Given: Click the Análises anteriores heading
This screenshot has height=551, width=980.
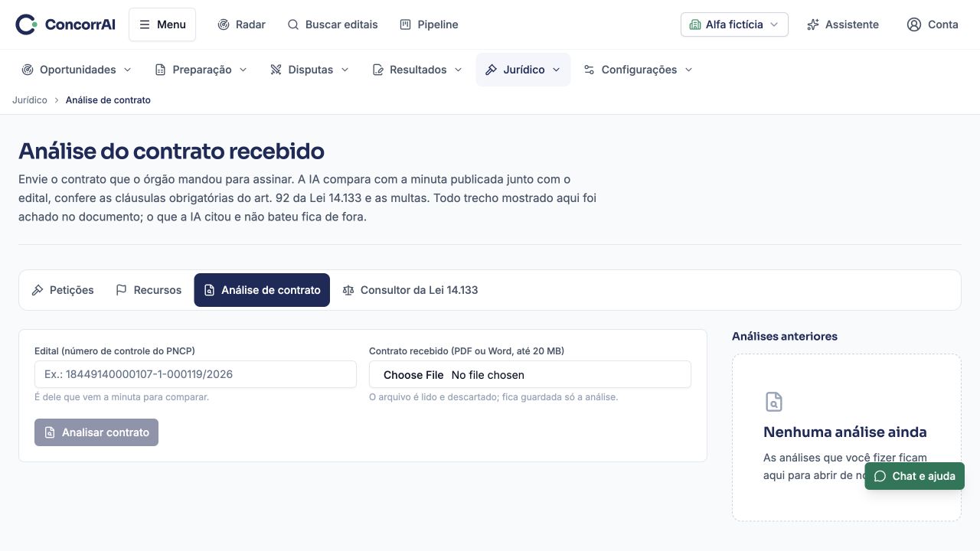Looking at the screenshot, I should tap(785, 336).
